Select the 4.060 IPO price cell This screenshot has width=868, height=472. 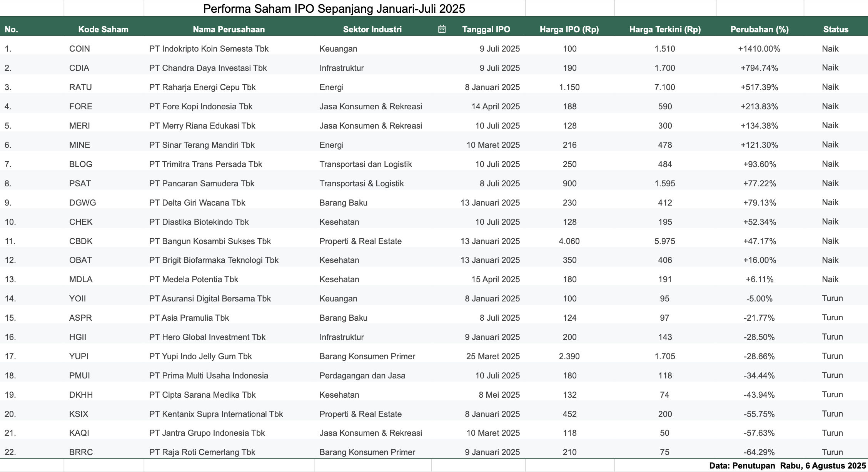coord(569,241)
